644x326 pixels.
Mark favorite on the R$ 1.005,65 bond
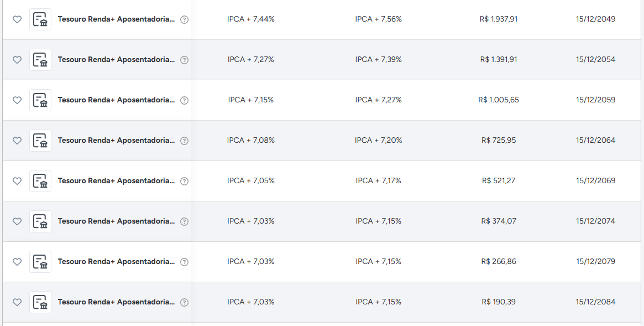click(17, 100)
